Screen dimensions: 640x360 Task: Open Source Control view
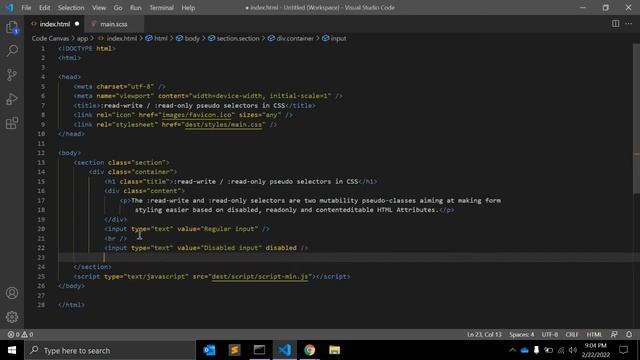click(x=12, y=75)
